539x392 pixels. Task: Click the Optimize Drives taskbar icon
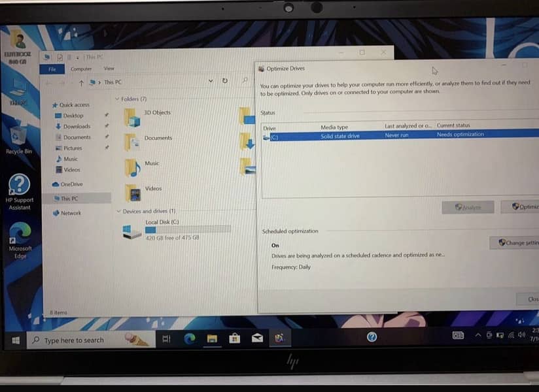point(279,338)
